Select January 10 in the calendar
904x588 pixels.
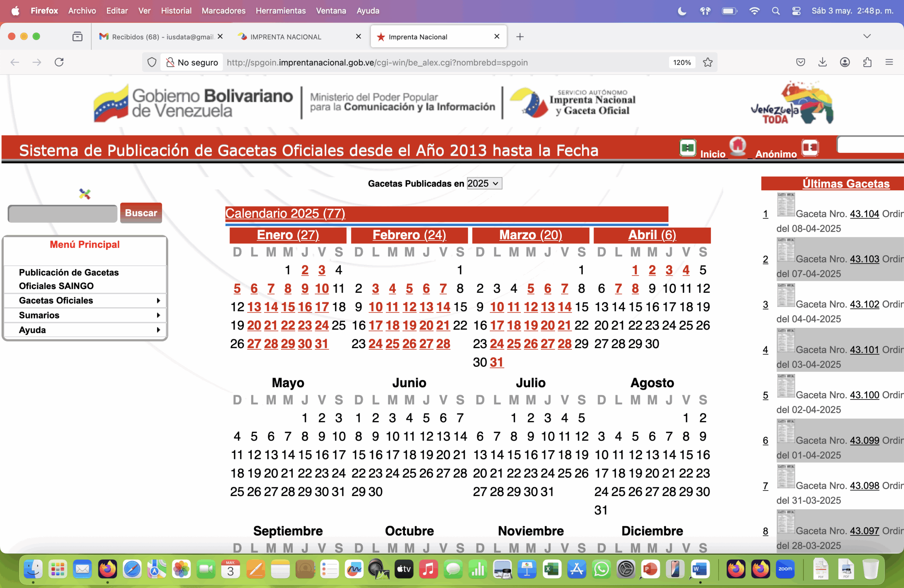(321, 289)
